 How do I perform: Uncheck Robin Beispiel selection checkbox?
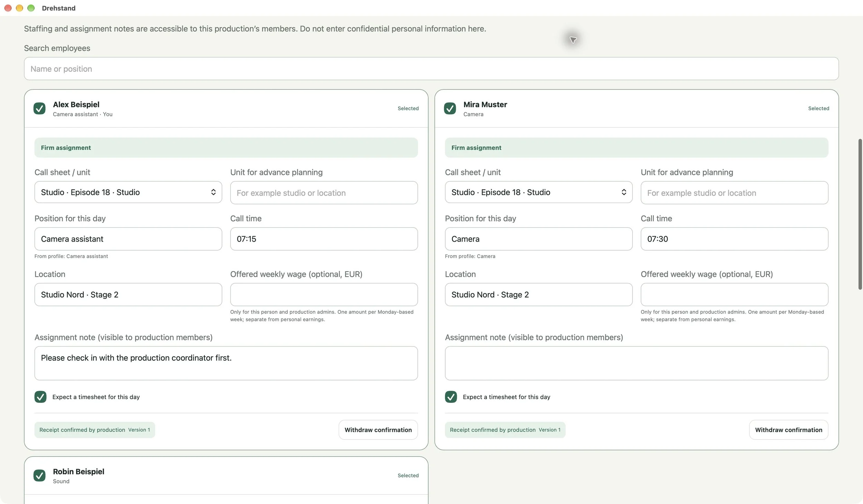pyautogui.click(x=39, y=475)
